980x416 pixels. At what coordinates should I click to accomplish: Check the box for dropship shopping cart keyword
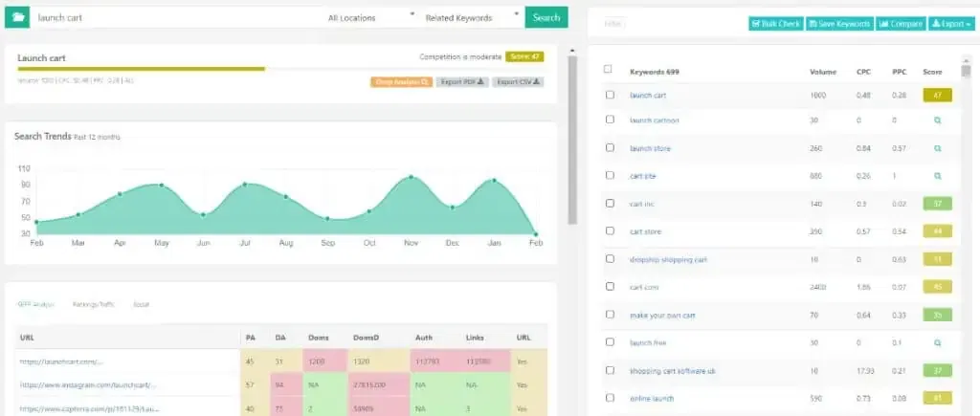coord(610,258)
